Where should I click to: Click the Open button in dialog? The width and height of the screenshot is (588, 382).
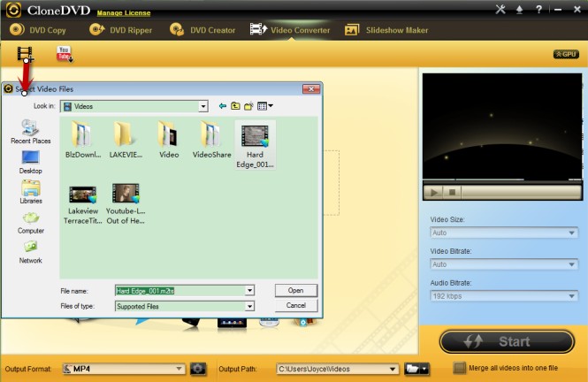[296, 291]
